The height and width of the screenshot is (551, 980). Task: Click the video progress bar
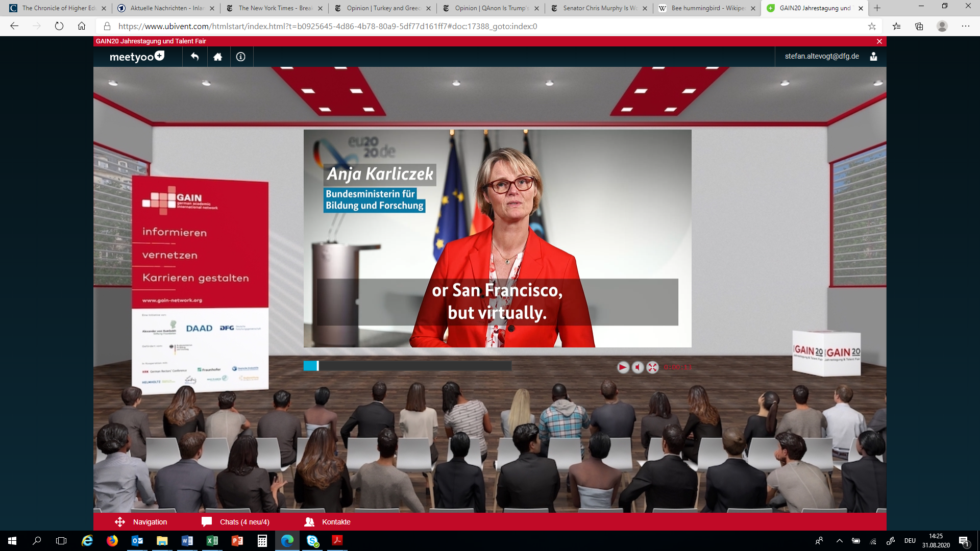pos(407,366)
